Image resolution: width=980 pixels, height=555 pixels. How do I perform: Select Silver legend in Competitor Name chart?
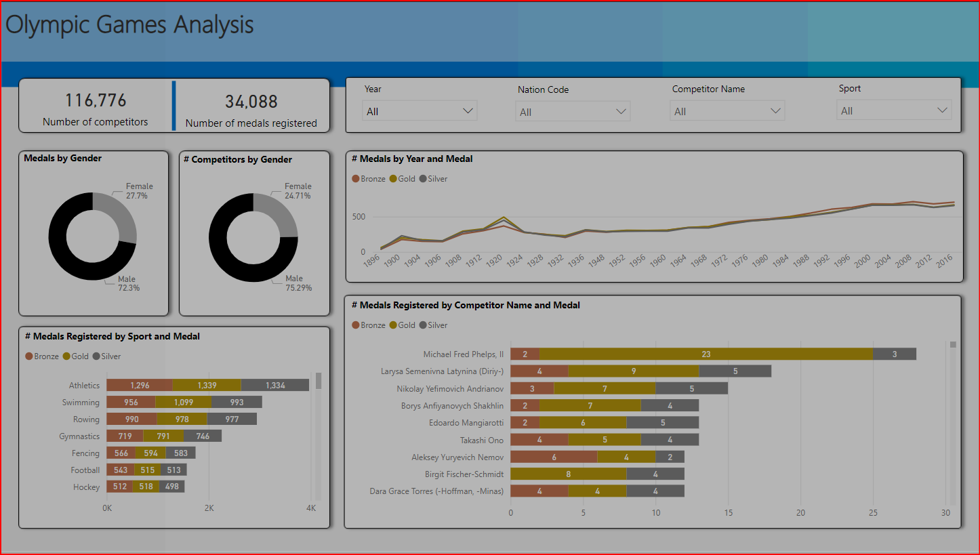click(424, 325)
